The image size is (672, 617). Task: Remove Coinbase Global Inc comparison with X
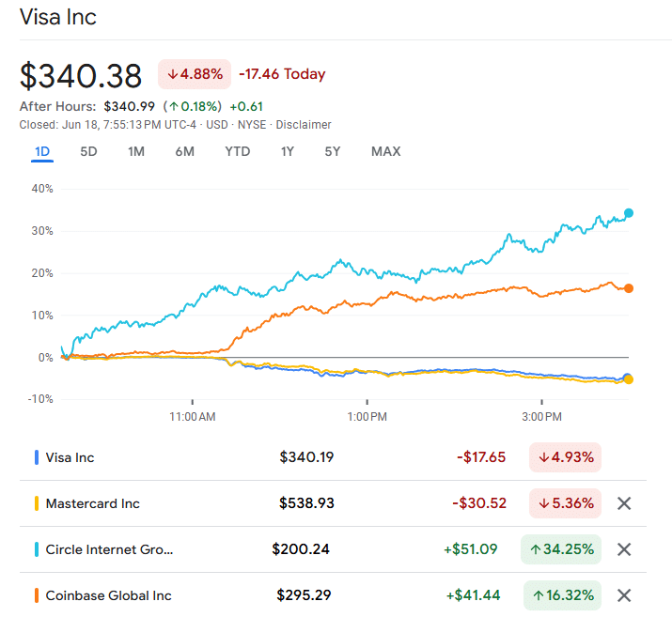pyautogui.click(x=624, y=595)
